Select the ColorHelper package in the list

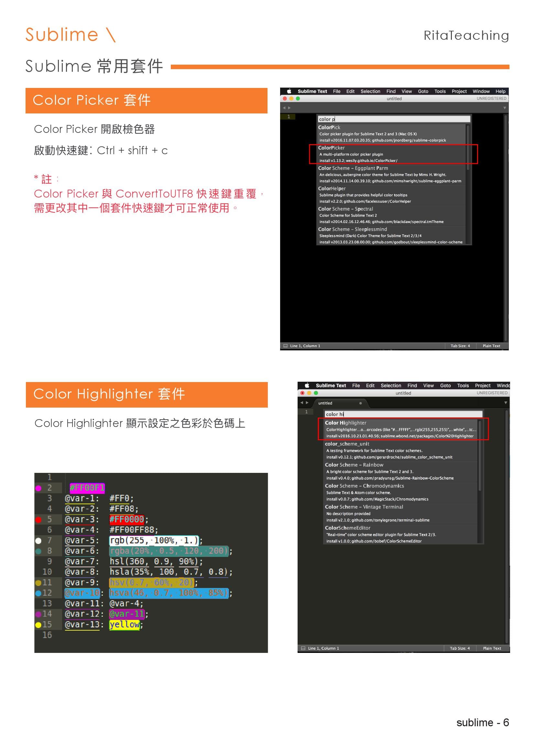point(392,195)
